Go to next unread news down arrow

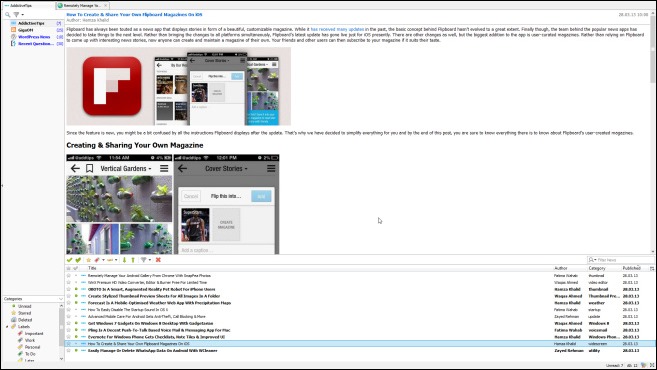124,260
